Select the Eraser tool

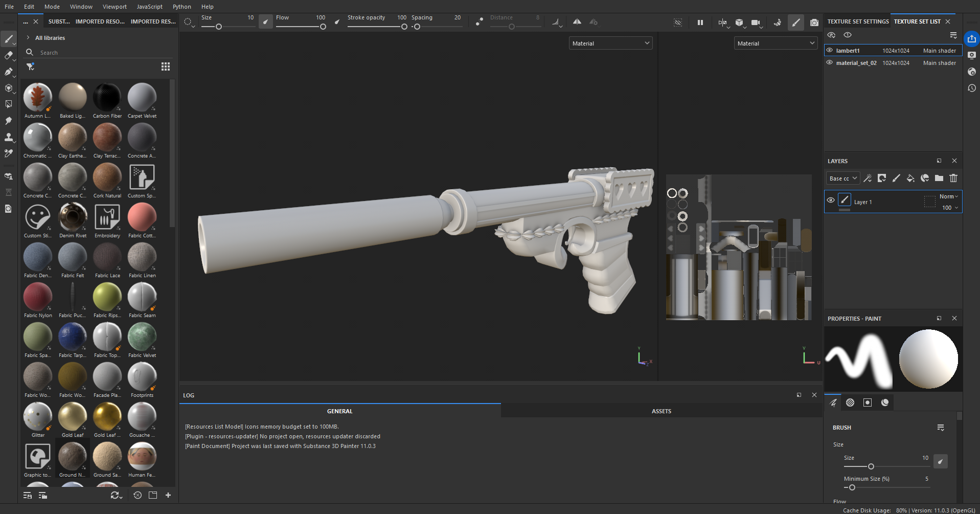point(9,55)
